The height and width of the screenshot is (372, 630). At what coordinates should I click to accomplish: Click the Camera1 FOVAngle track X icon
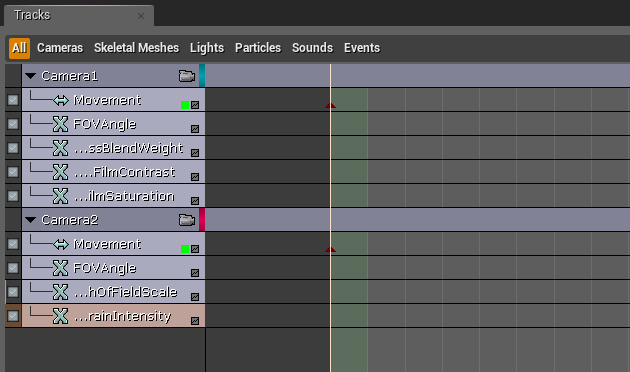point(60,124)
